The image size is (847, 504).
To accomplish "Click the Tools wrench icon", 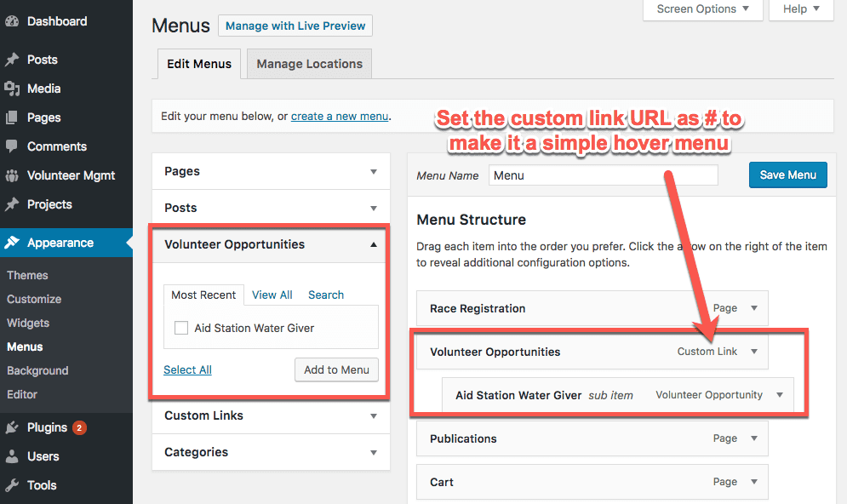I will pyautogui.click(x=12, y=485).
